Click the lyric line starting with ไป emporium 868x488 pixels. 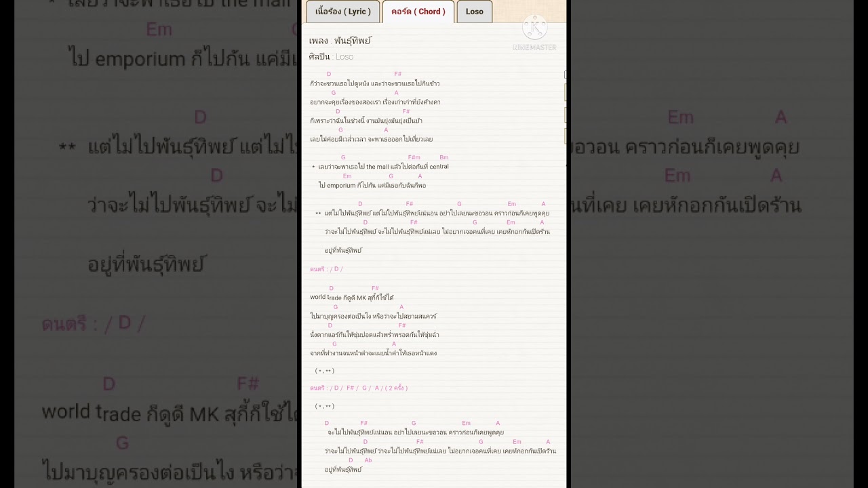coord(372,185)
